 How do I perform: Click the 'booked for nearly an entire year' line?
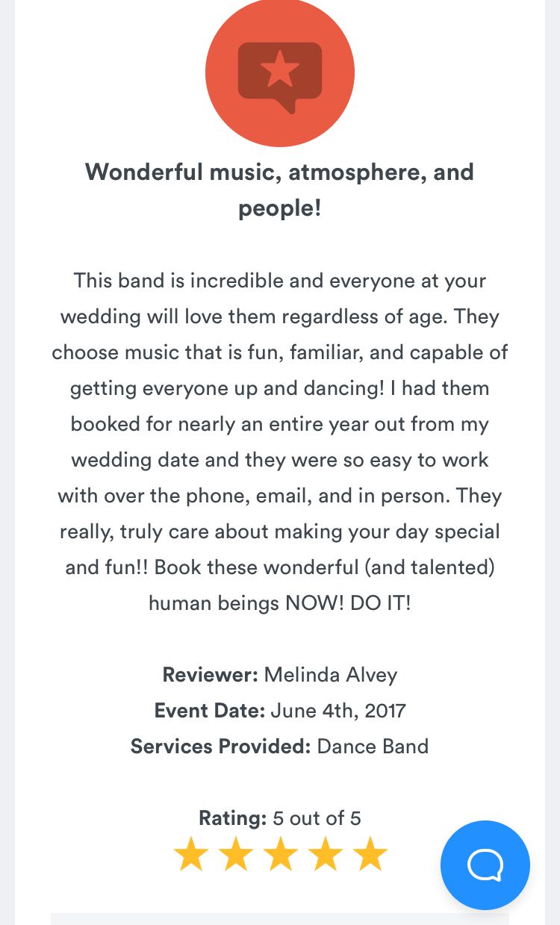click(280, 424)
